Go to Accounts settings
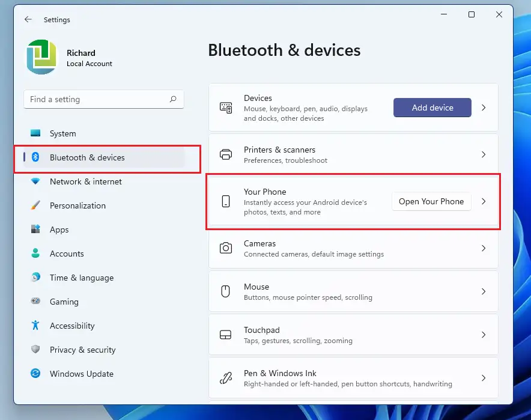 point(104,254)
